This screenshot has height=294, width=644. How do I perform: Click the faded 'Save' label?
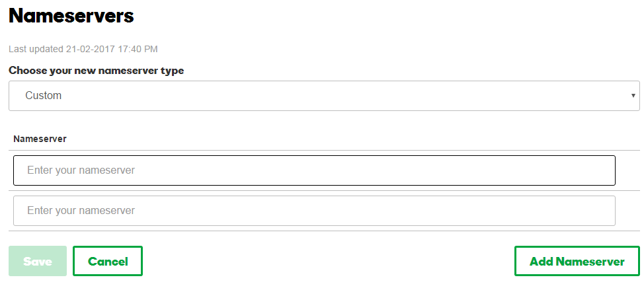pos(38,262)
